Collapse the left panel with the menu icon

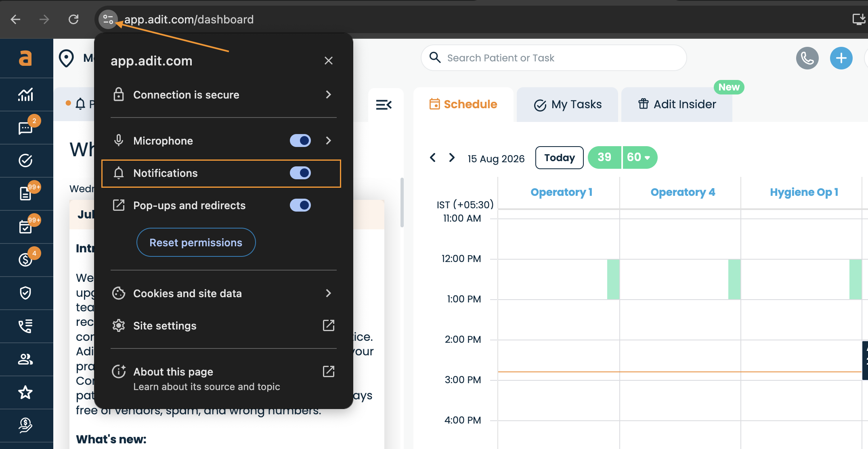coord(384,105)
